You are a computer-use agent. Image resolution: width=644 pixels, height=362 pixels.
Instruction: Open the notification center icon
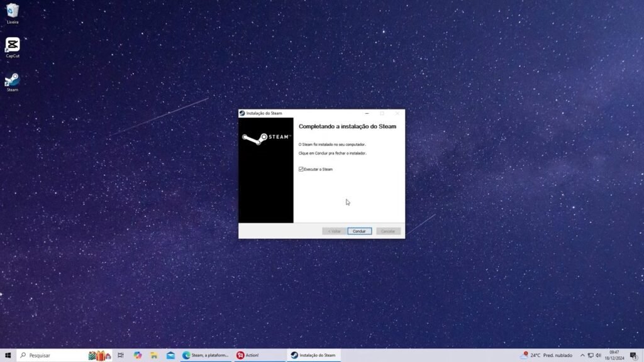(633, 356)
